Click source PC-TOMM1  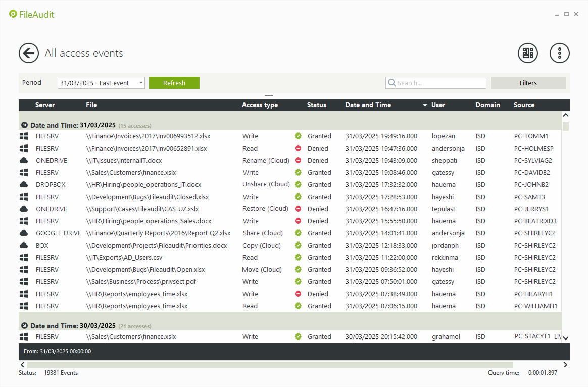(531, 136)
